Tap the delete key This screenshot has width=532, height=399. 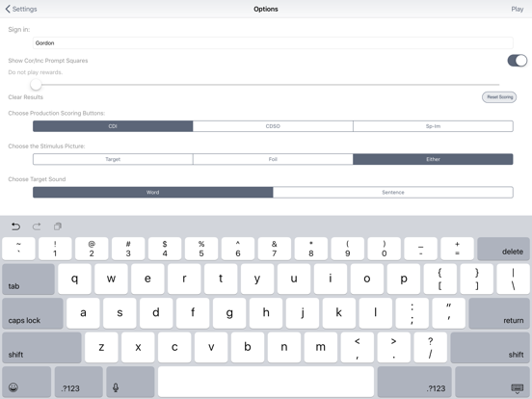click(x=503, y=249)
